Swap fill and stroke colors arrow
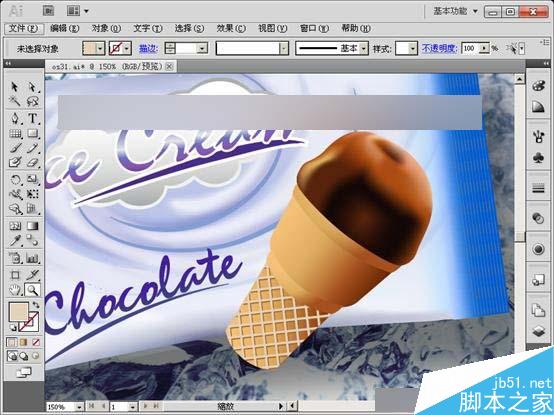The height and width of the screenshot is (415, 554). click(36, 305)
